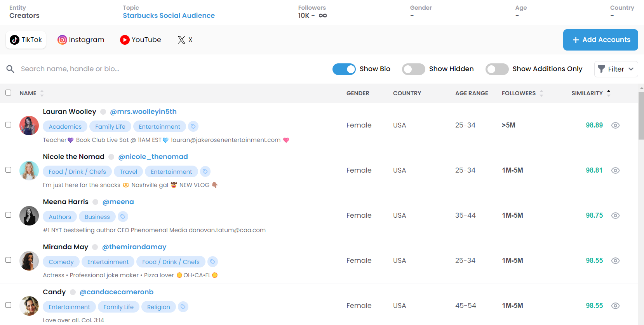Check the box for Candy
Viewport: 644px width, 325px height.
[8, 305]
